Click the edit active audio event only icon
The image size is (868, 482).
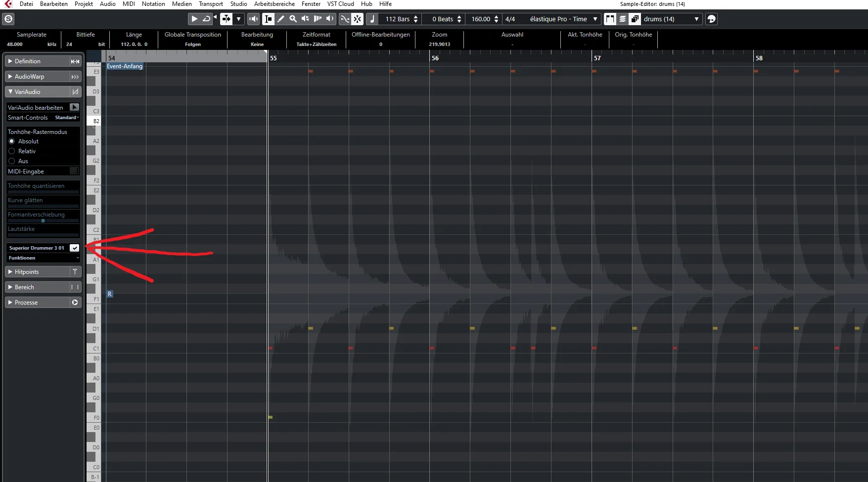click(635, 19)
